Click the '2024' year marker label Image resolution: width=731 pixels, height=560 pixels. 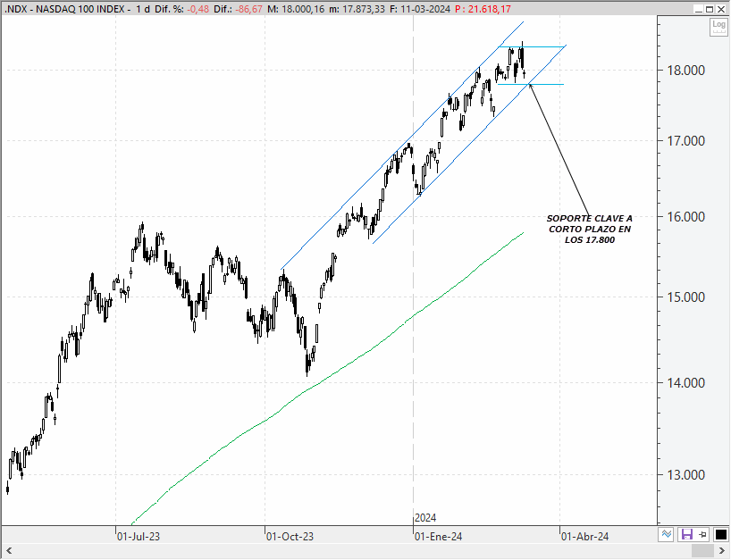[425, 518]
